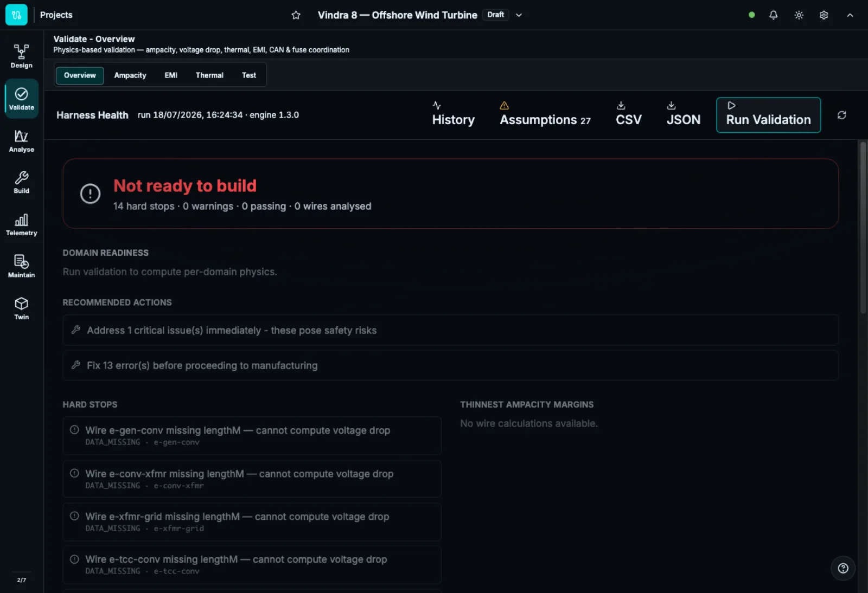Screen dimensions: 868x593
Task: Select 'Fix 13 error(s)' recommended action
Action: pyautogui.click(x=450, y=365)
